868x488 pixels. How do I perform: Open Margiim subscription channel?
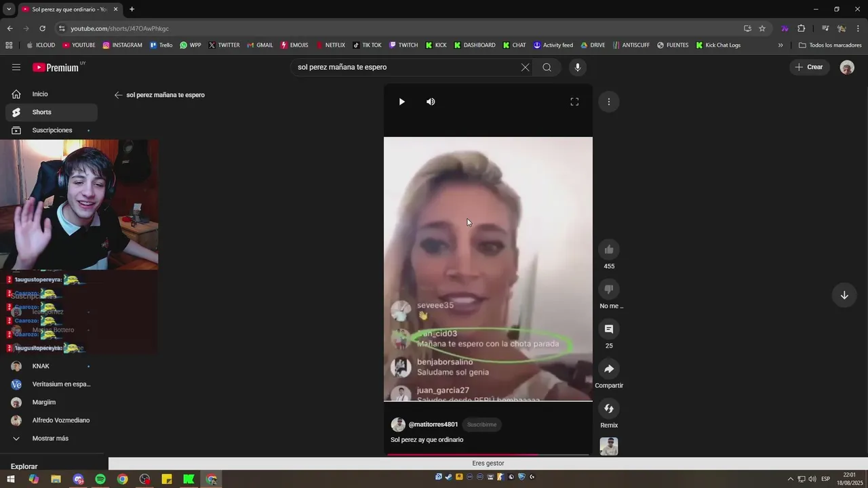pyautogui.click(x=52, y=402)
